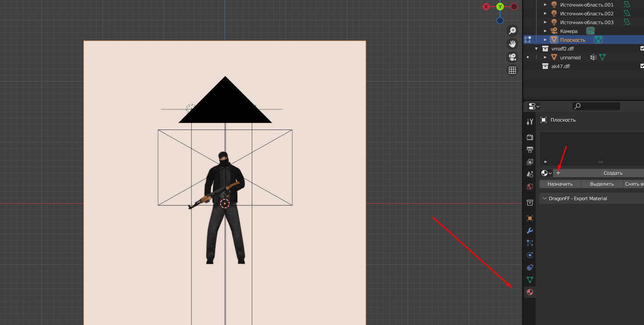Viewport: 644px width, 325px height.
Task: Open the Object Data properties tab
Action: pyautogui.click(x=530, y=280)
